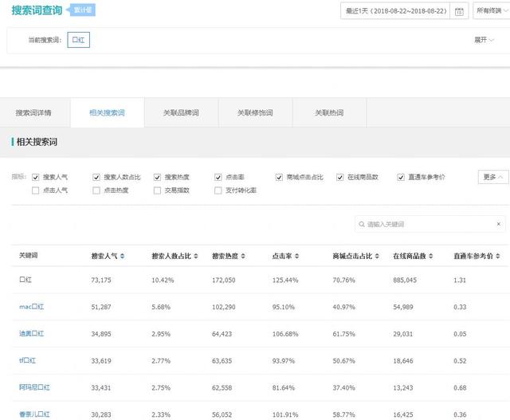Click online products value 18,646
The image size is (510, 420).
[x=403, y=361]
